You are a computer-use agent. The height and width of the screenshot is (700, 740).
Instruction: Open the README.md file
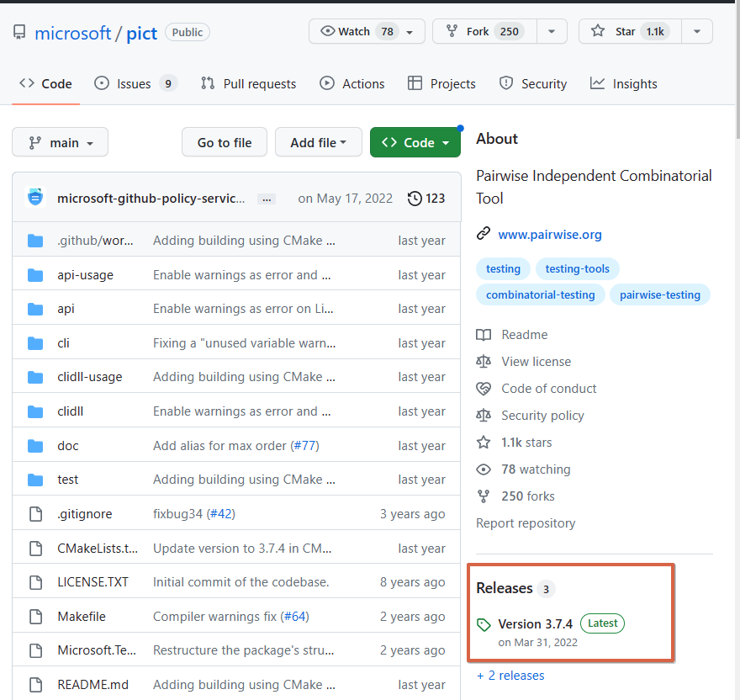pyautogui.click(x=92, y=684)
